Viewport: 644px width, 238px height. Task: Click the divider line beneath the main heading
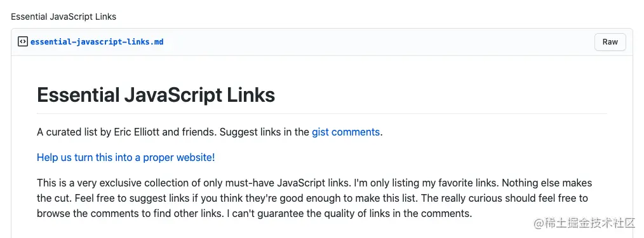(322, 113)
